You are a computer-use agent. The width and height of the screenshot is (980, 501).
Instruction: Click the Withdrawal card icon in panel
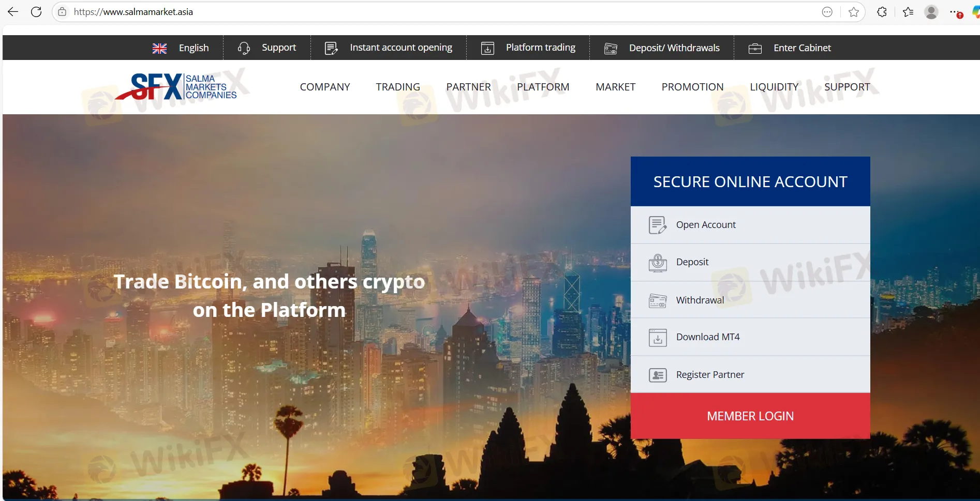pos(658,300)
